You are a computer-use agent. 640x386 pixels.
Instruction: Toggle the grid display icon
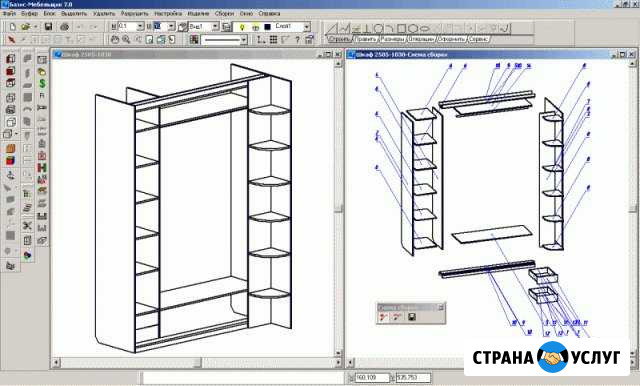(273, 40)
